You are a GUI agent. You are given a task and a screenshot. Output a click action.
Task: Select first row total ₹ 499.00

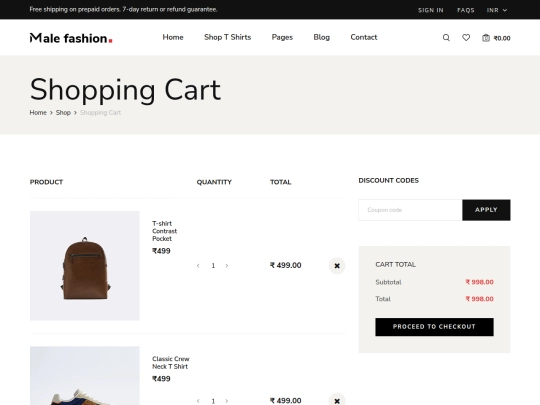(285, 266)
